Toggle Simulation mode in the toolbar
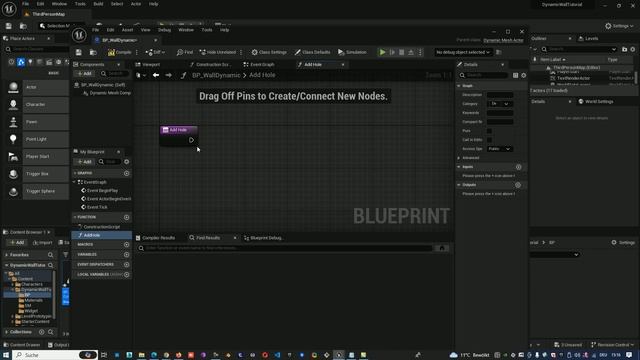Screen dimensions: 640x360 click(x=352, y=52)
